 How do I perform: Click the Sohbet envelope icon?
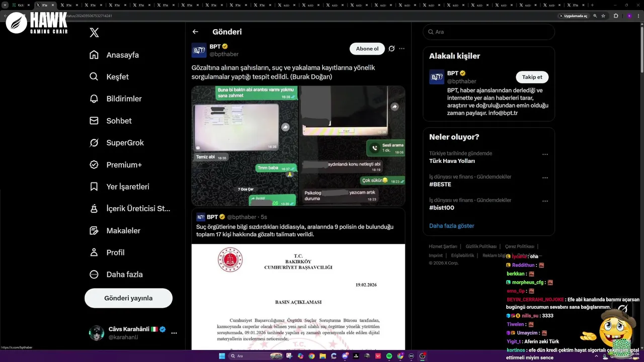[x=94, y=121]
